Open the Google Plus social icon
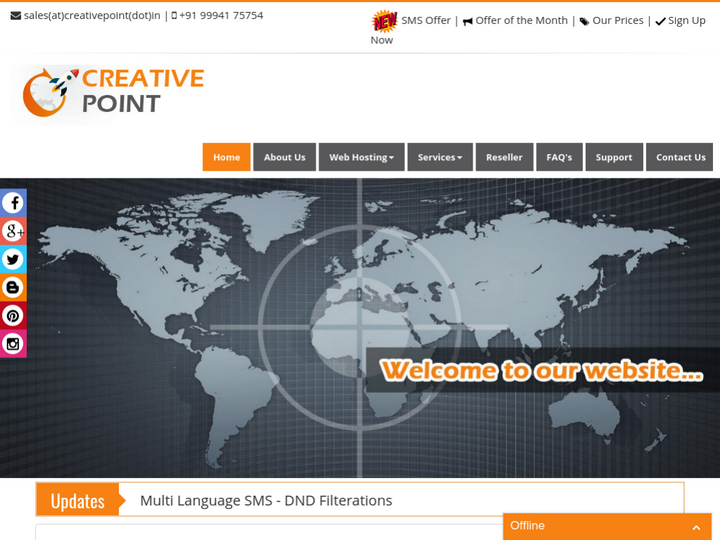 point(13,231)
